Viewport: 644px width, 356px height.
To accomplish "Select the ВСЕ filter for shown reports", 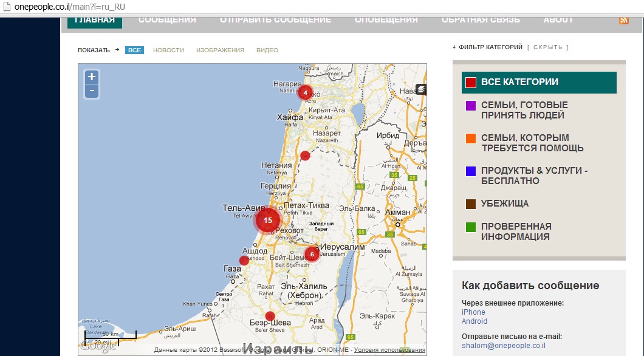I will click(134, 50).
